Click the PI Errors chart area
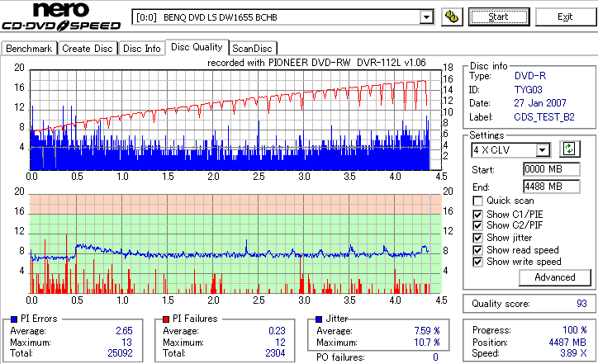Screen dimensions: 598x364 235,120
